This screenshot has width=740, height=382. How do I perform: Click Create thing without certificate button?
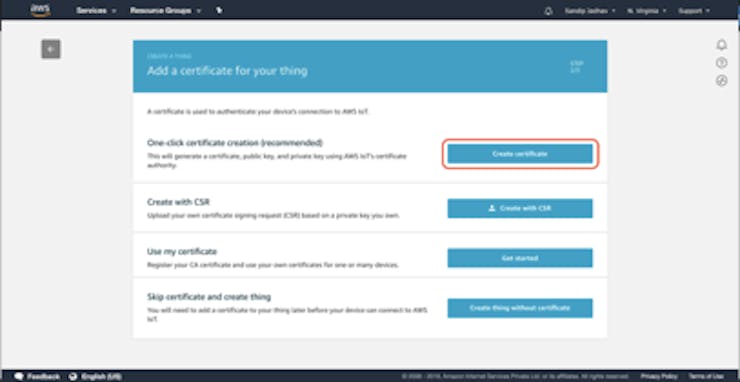pyautogui.click(x=520, y=308)
